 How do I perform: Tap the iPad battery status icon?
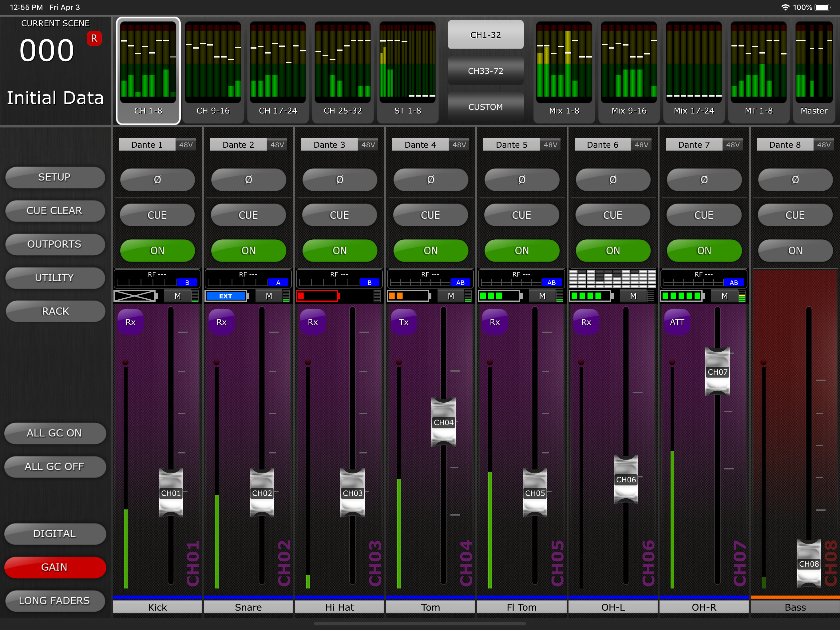point(823,7)
